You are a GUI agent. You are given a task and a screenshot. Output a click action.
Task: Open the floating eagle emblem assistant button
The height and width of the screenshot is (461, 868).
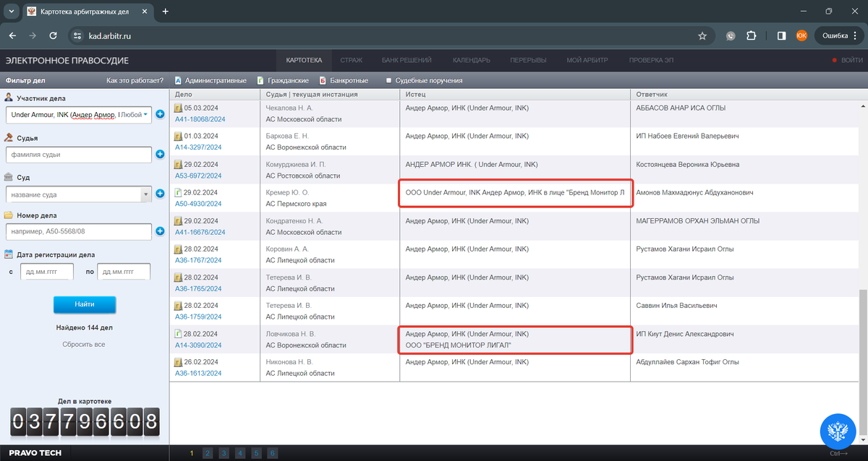coord(838,432)
